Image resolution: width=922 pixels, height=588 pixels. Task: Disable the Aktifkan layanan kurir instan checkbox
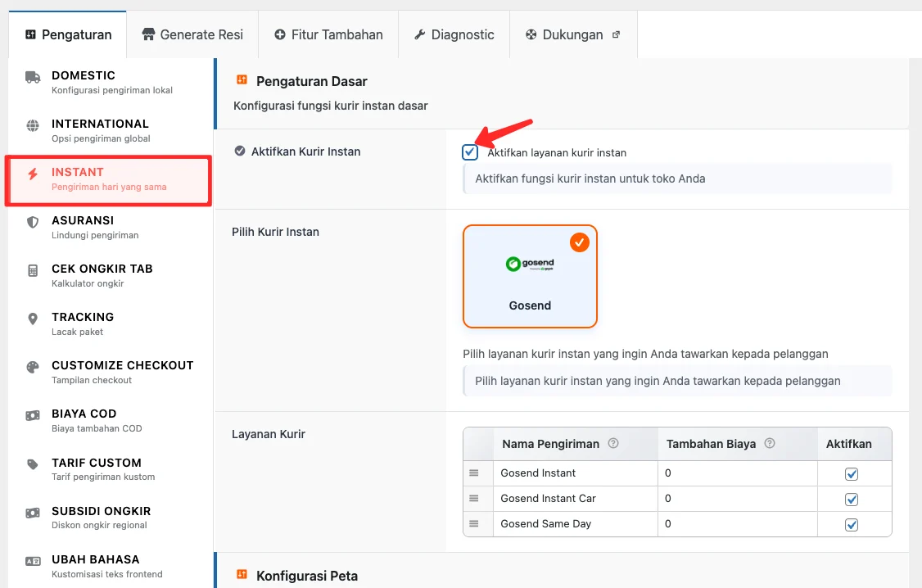(469, 152)
